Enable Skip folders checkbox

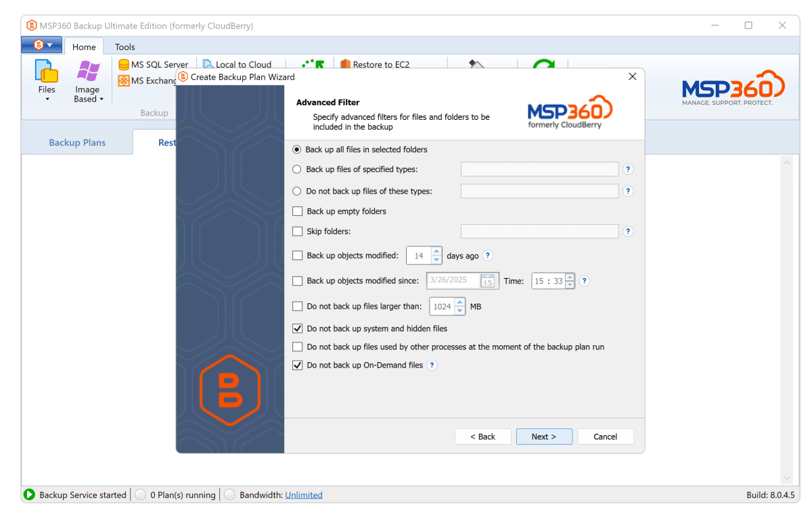(x=297, y=231)
